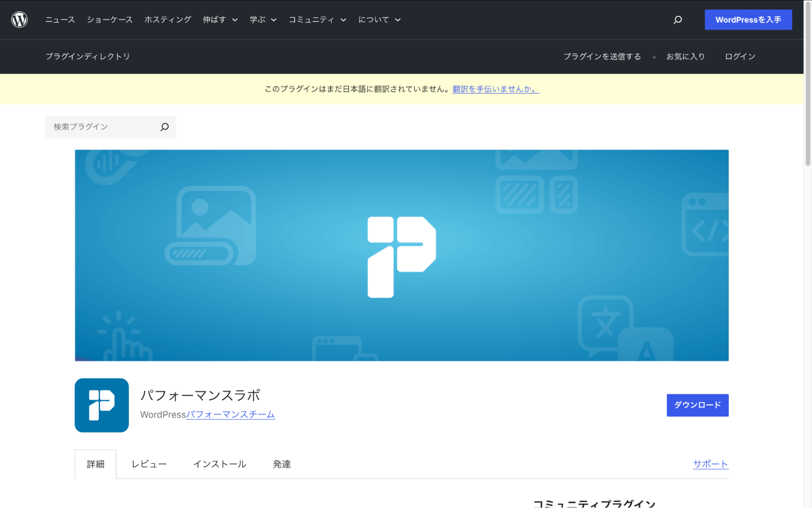
Task: Expand the 学ぶ dropdown menu
Action: pyautogui.click(x=263, y=20)
